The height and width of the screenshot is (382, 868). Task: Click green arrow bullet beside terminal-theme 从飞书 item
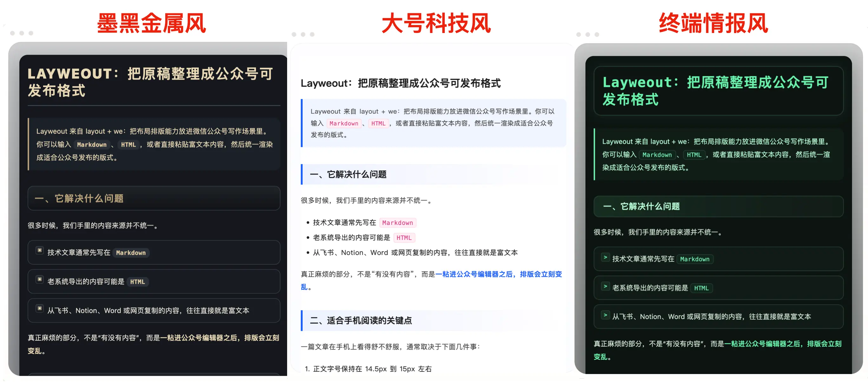click(605, 315)
